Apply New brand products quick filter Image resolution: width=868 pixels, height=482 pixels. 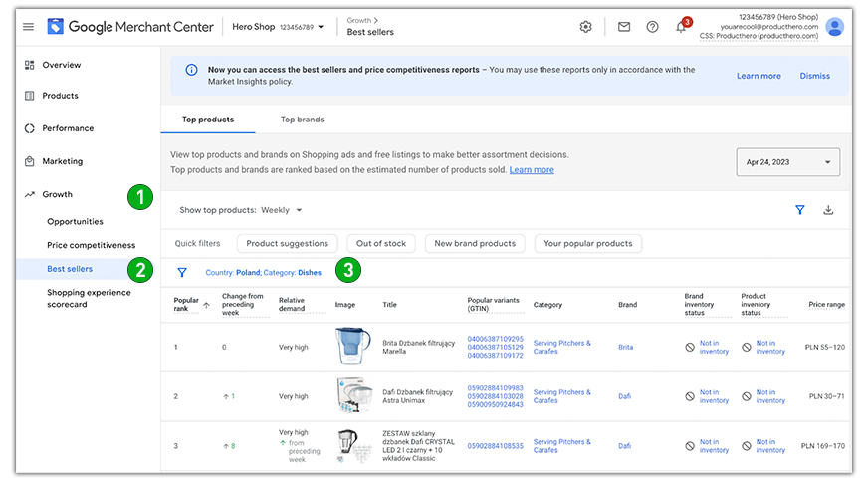click(475, 243)
